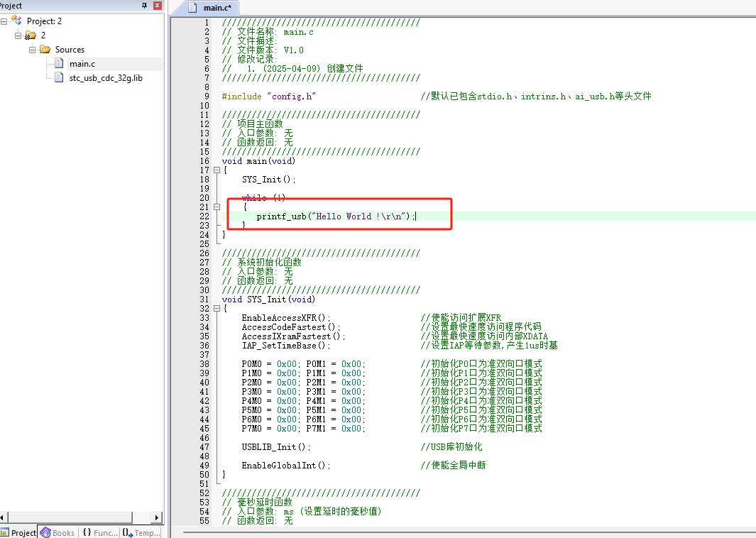Screen dimensions: 756x538
Task: Select main.c in project tree
Action: click(82, 64)
